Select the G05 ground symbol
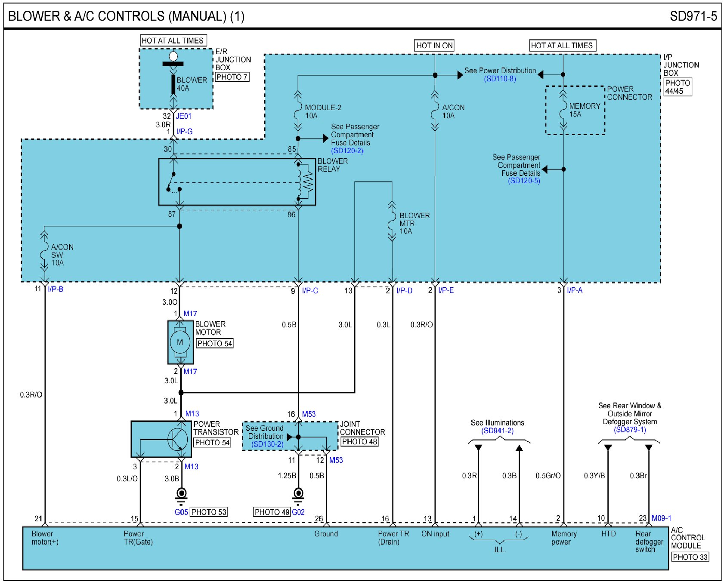 click(x=181, y=494)
